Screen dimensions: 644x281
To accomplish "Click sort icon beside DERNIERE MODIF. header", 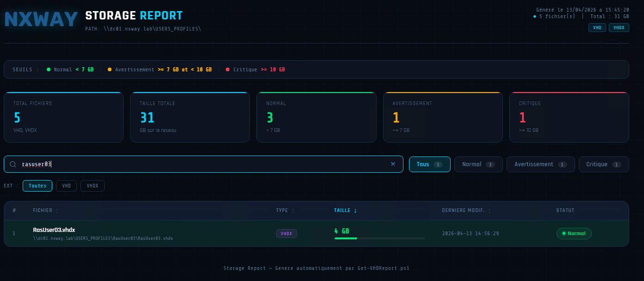I will [489, 211].
